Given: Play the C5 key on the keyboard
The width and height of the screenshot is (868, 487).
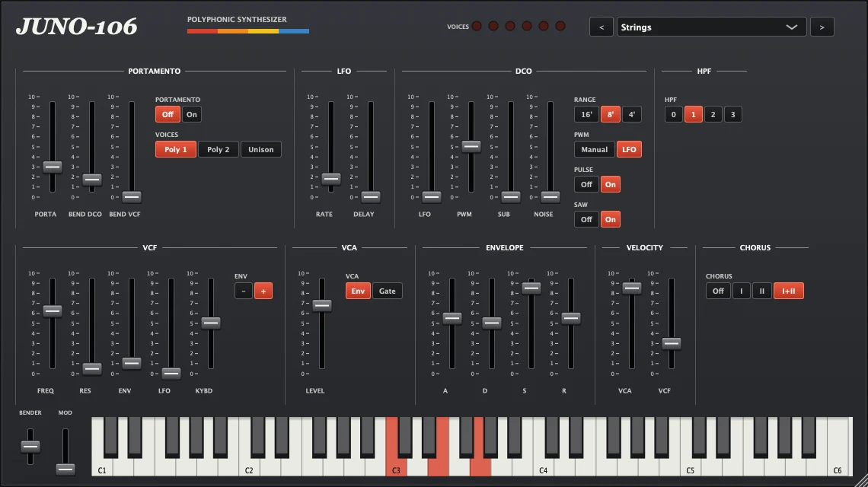Looking at the screenshot, I should tap(691, 465).
